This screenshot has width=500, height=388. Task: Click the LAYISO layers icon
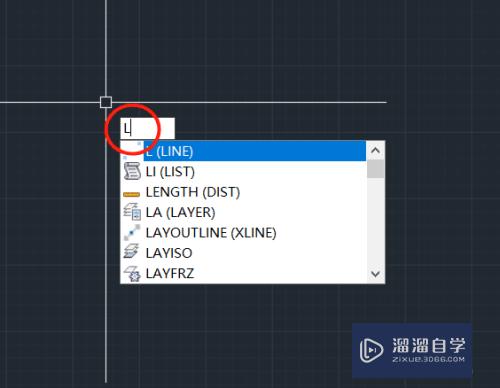pyautogui.click(x=131, y=251)
